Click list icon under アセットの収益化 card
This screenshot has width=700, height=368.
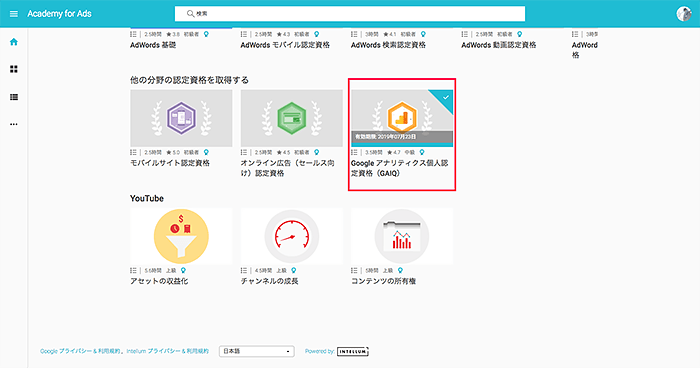click(x=133, y=270)
